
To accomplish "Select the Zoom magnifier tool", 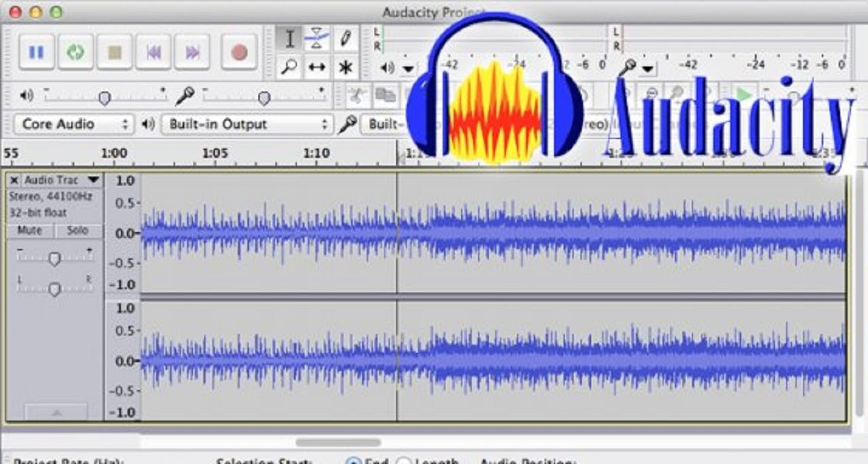I will (290, 67).
